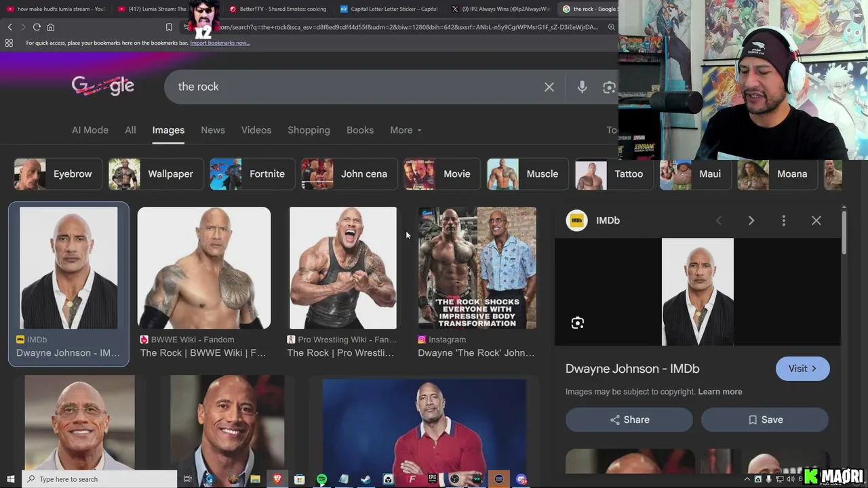Switch to the News tab
Screen dimensions: 868x488
(213, 130)
